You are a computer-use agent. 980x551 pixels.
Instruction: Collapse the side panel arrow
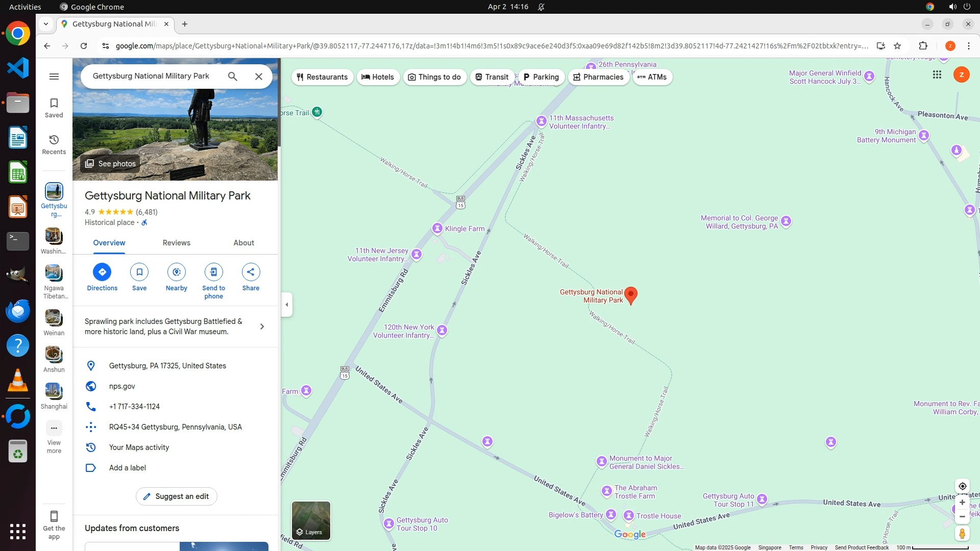[x=287, y=305]
